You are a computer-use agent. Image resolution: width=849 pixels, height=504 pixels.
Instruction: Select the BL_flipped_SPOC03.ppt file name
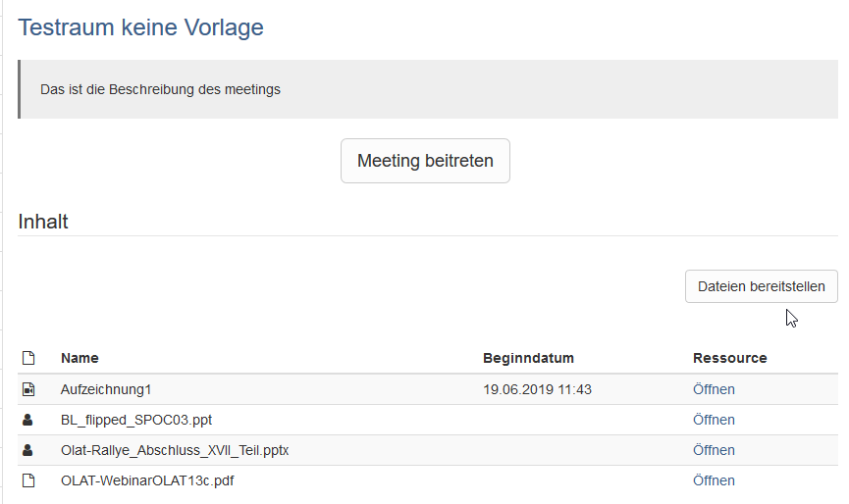pyautogui.click(x=136, y=421)
